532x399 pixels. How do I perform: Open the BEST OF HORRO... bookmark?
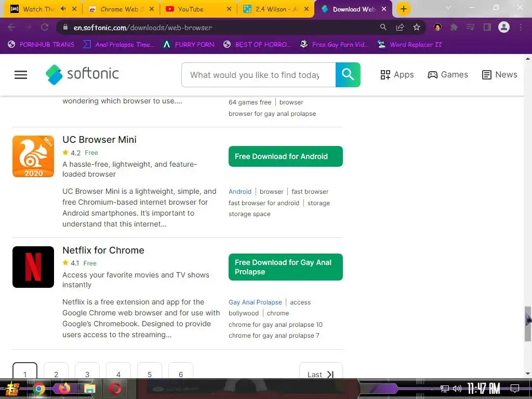tap(257, 45)
